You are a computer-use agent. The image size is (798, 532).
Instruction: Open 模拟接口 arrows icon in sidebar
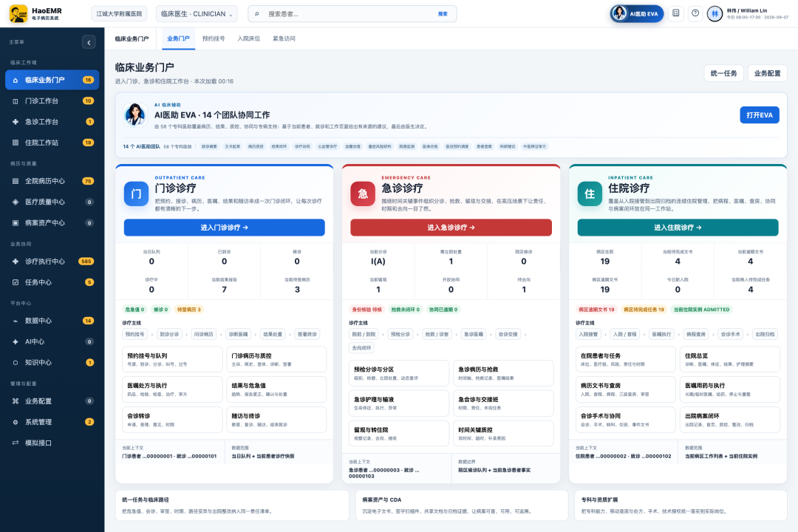tap(16, 443)
